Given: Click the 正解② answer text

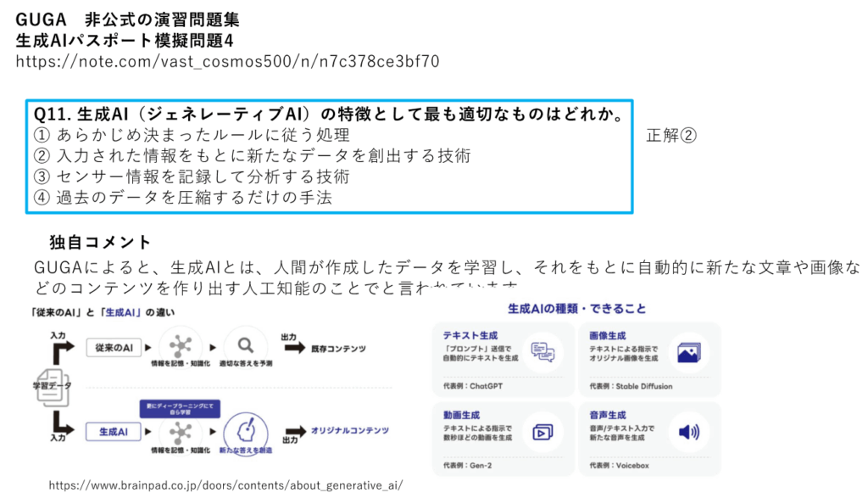Looking at the screenshot, I should (671, 135).
